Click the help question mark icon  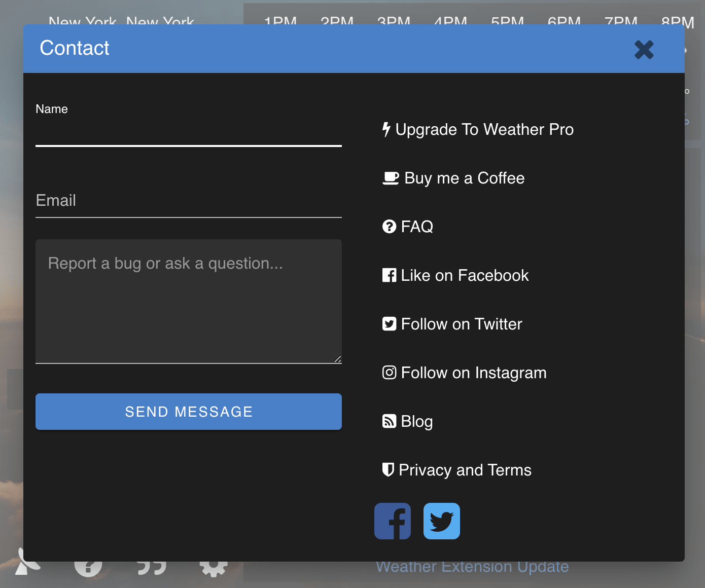pyautogui.click(x=88, y=567)
